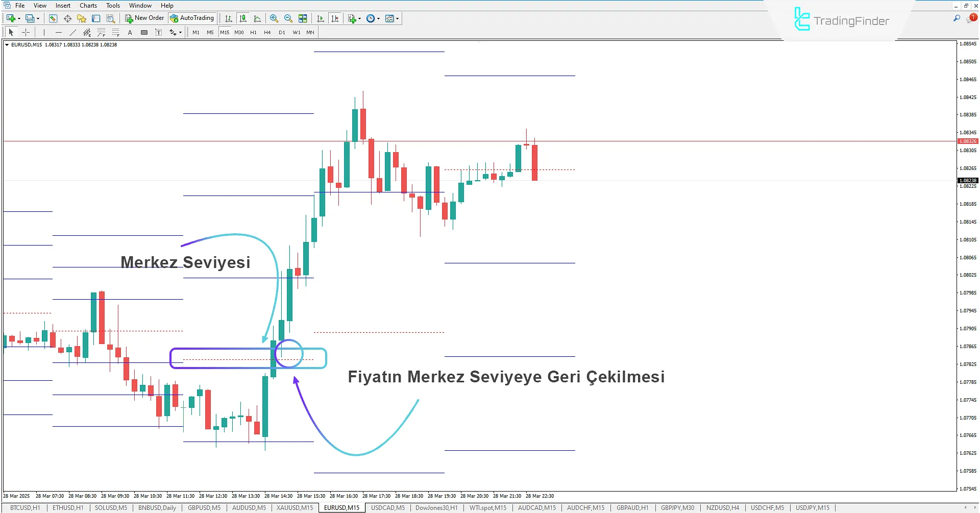Switch to the XAUUSD,M15 chart tab
The width and height of the screenshot is (980, 513).
tap(295, 508)
